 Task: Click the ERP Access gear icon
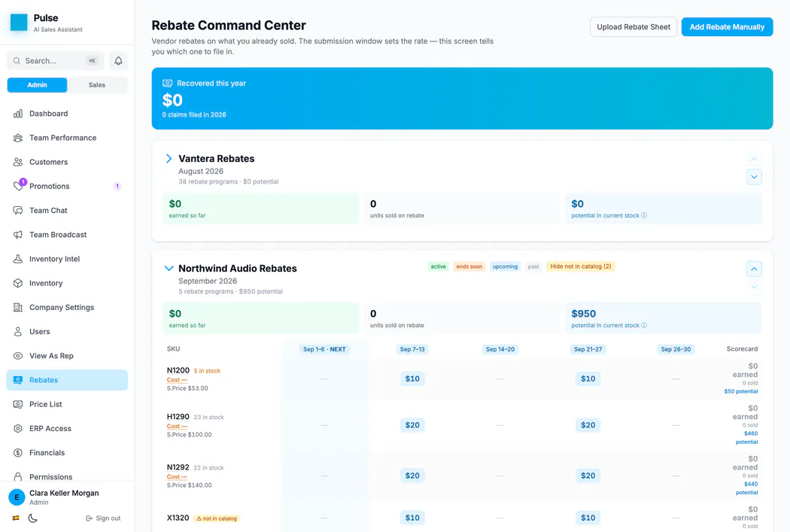[17, 428]
